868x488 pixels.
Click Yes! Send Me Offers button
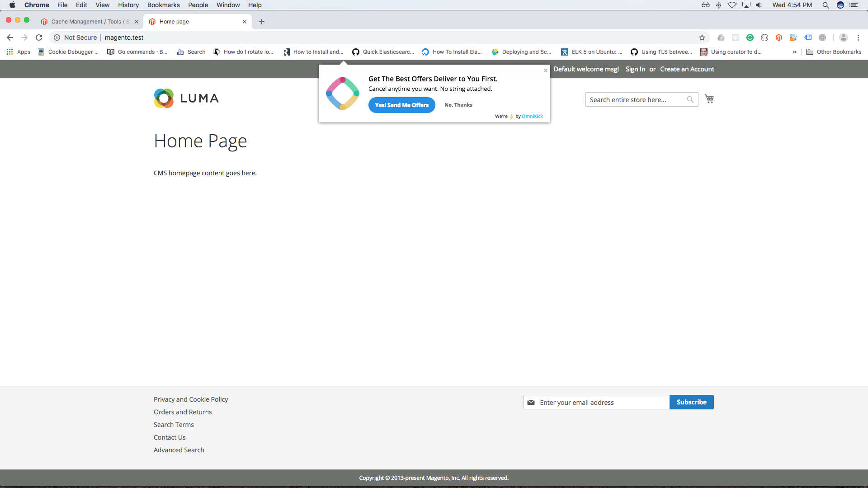pos(401,105)
